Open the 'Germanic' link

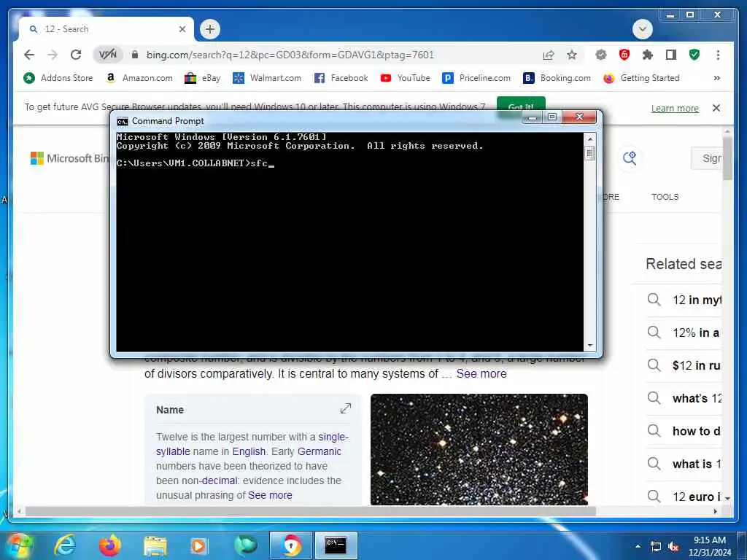point(320,451)
